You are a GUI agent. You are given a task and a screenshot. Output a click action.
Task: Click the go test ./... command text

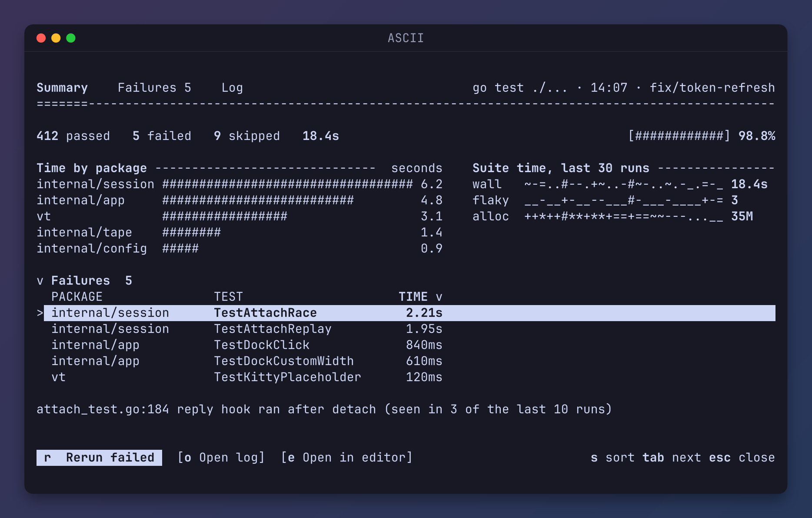[520, 88]
